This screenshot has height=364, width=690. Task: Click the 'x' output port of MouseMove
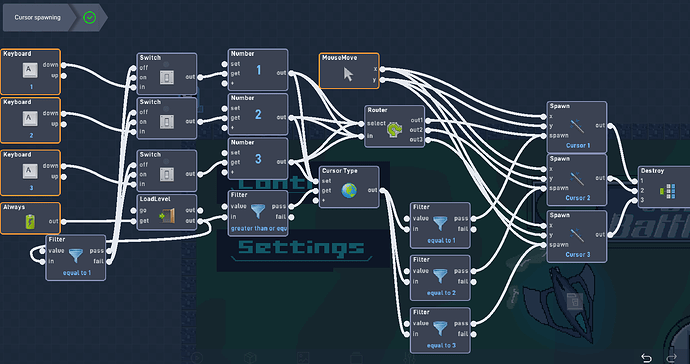[x=382, y=69]
